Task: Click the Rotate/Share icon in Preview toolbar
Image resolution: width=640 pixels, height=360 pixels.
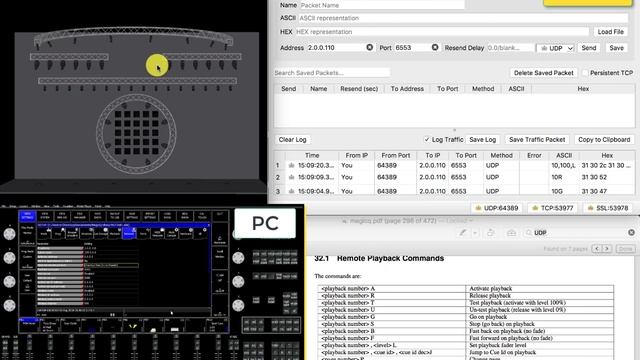Action: tap(491, 233)
